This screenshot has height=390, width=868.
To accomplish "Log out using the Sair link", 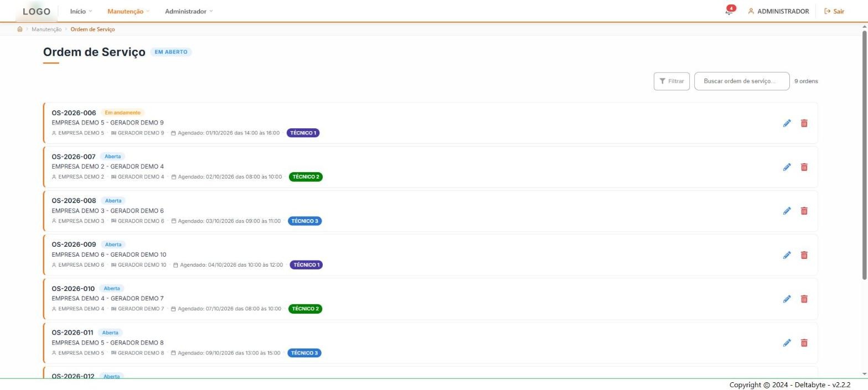I will point(834,11).
